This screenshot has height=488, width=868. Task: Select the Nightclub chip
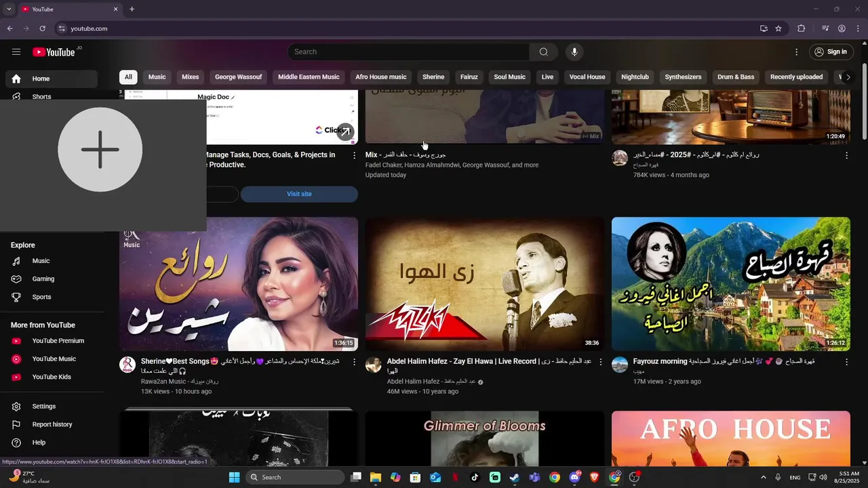point(635,77)
